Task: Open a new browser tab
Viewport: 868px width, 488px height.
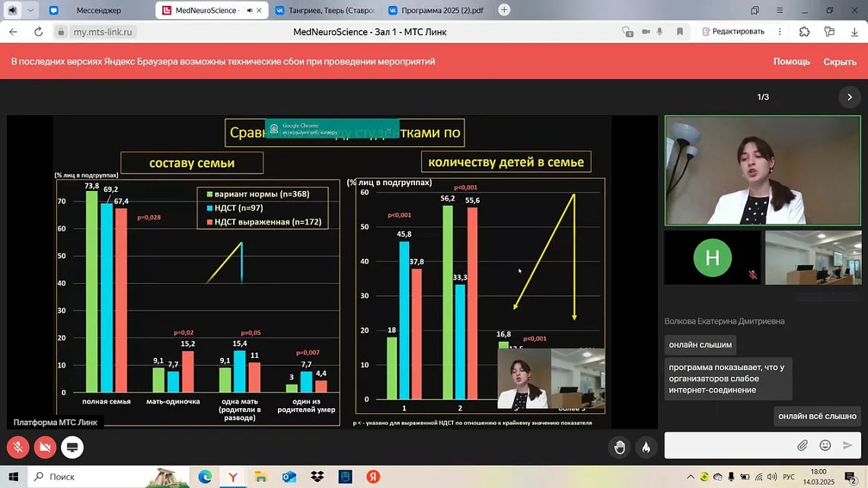Action: pyautogui.click(x=504, y=10)
